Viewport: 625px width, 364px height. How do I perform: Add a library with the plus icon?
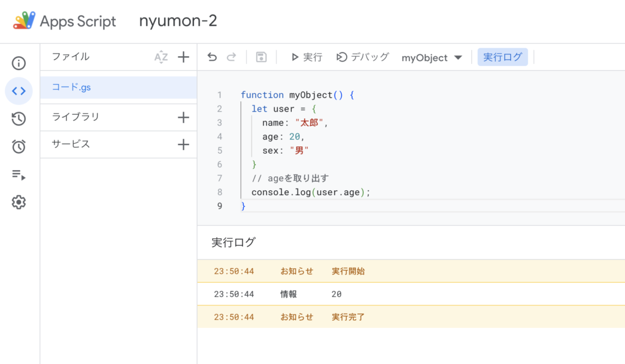(183, 118)
